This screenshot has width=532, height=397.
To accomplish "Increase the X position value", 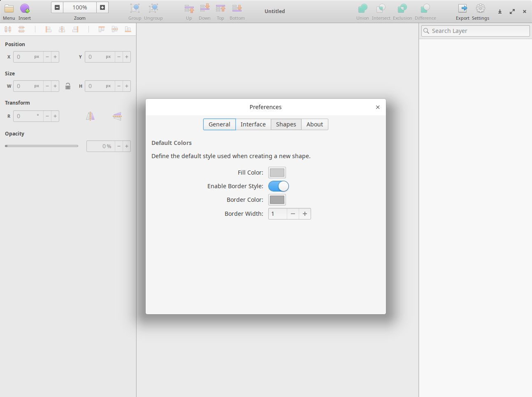I will (55, 57).
